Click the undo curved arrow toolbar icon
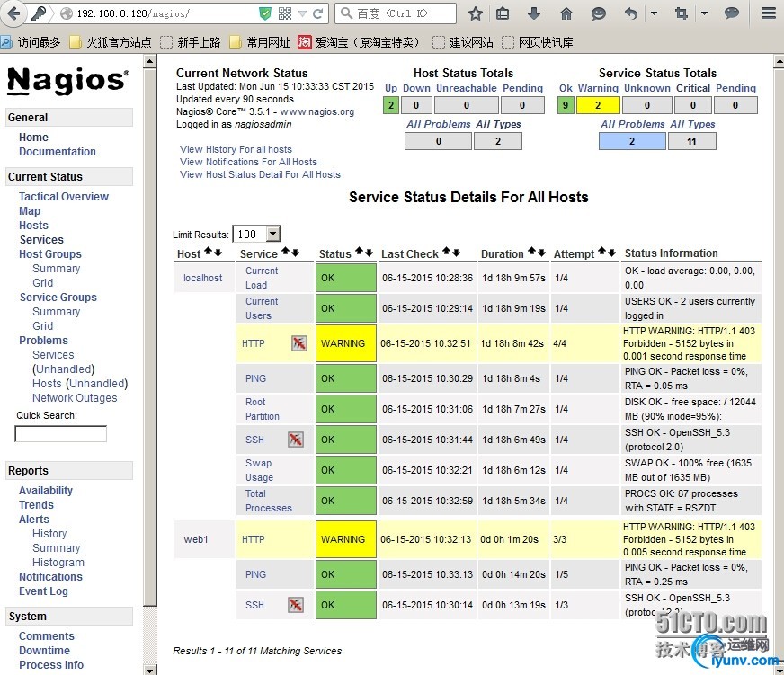The height and width of the screenshot is (675, 784). pyautogui.click(x=631, y=13)
